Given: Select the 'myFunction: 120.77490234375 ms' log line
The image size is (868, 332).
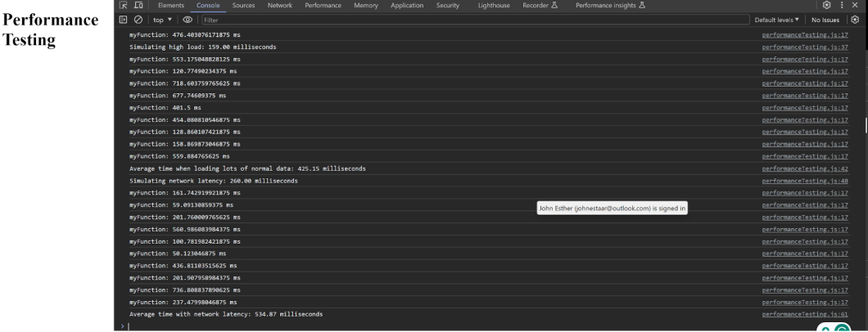Looking at the screenshot, I should click(x=183, y=71).
